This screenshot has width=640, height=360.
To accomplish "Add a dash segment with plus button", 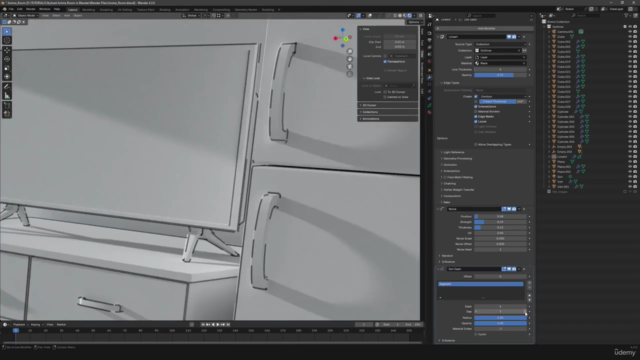I will [529, 282].
